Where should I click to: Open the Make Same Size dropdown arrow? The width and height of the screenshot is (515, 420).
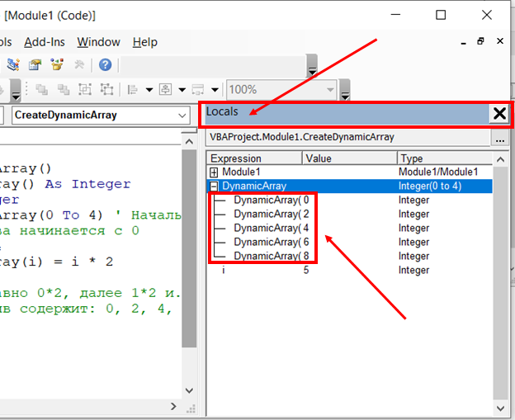click(x=215, y=90)
